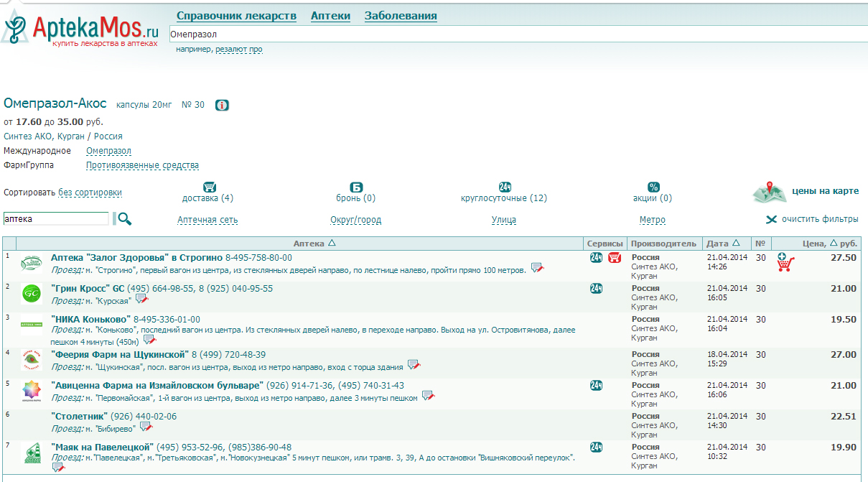Screen dimensions: 868x482
Task: Filter by доставка cart icon
Action: pos(210,187)
